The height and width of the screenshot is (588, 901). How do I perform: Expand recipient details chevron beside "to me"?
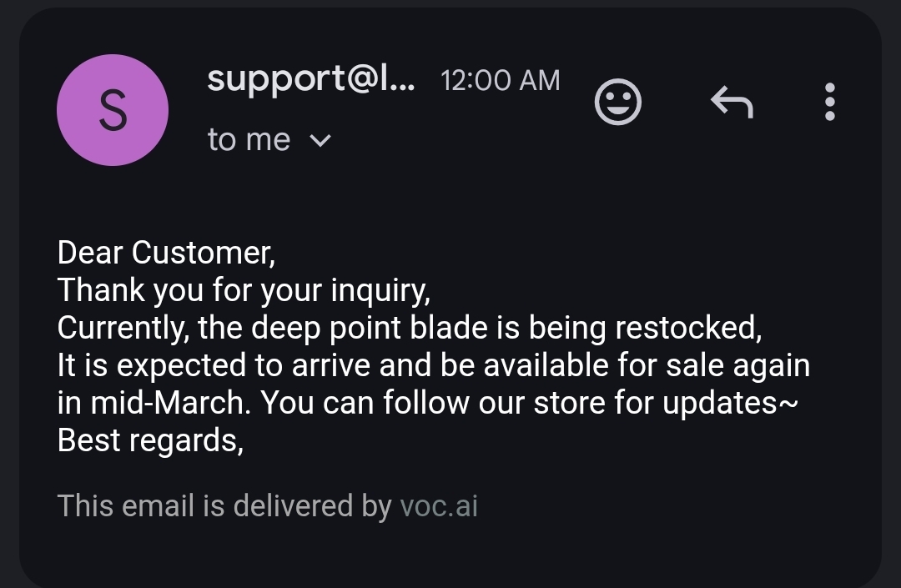pyautogui.click(x=320, y=141)
